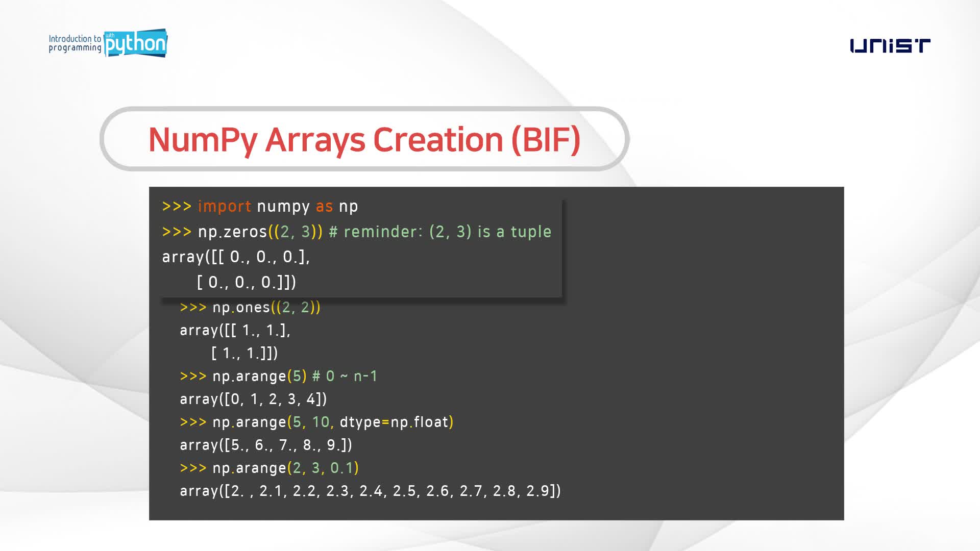The width and height of the screenshot is (980, 551).
Task: Click the 'import numpy as np' code line
Action: point(259,206)
